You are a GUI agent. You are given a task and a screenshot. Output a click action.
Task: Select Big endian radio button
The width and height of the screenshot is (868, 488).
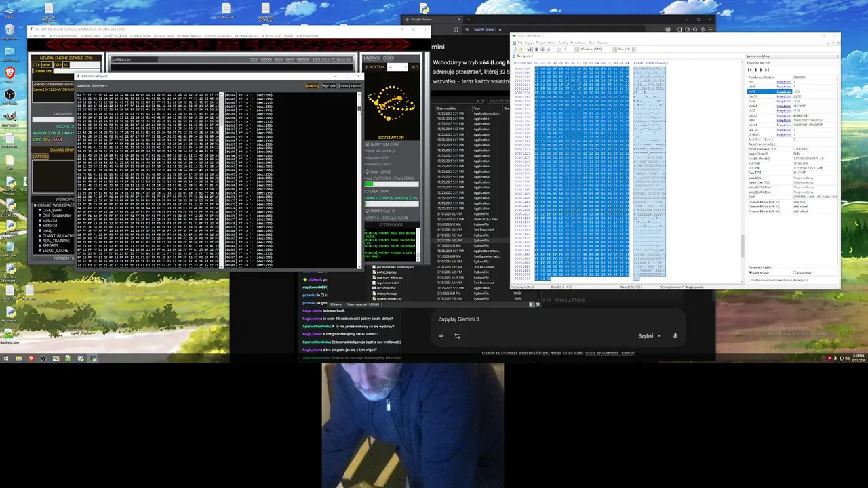click(795, 272)
